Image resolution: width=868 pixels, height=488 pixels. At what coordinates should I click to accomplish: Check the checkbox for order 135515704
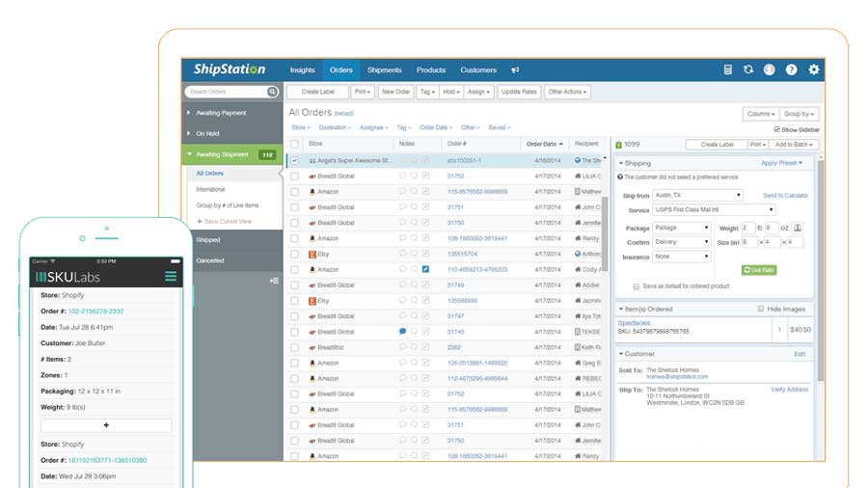click(x=294, y=254)
